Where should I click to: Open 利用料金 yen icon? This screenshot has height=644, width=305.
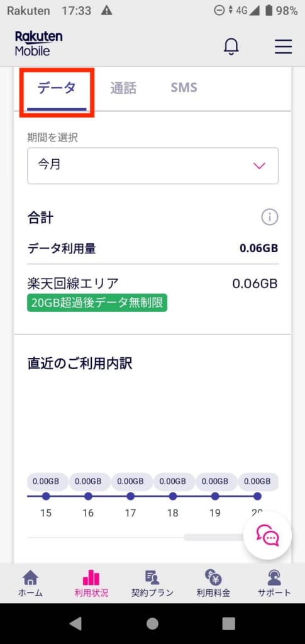(213, 583)
